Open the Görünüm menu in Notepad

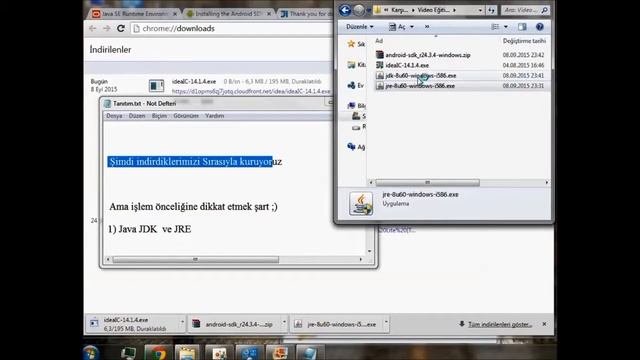point(186,116)
